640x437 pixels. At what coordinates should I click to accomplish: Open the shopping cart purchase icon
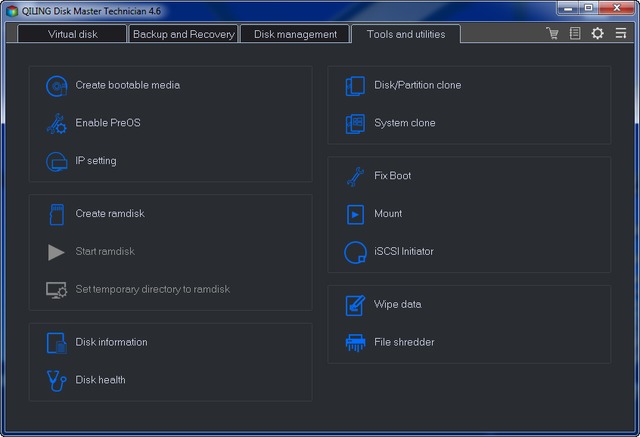pos(552,34)
